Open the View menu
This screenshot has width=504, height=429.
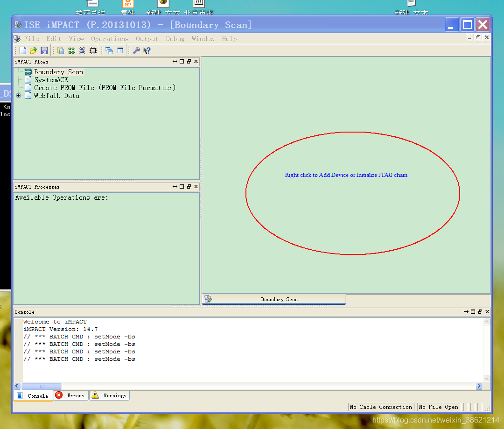[77, 39]
